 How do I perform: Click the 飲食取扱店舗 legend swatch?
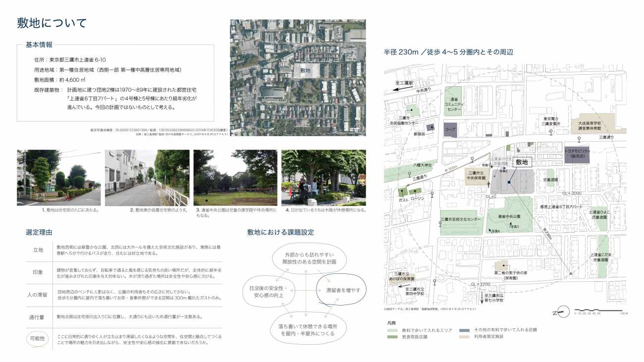click(x=392, y=337)
